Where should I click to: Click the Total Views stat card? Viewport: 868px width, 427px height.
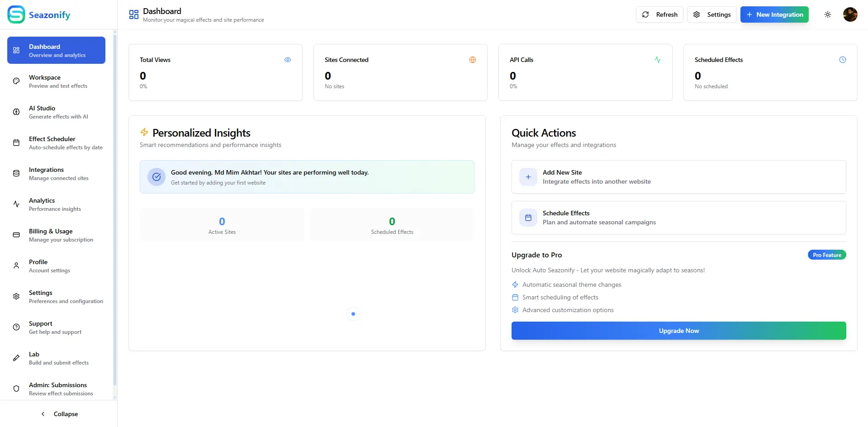tap(215, 72)
